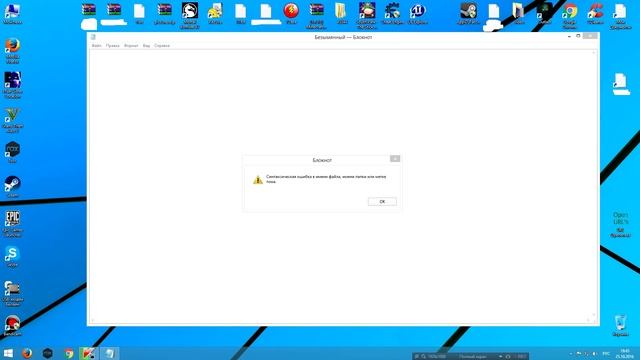Open the Файл menu in Notepad

pyautogui.click(x=97, y=46)
